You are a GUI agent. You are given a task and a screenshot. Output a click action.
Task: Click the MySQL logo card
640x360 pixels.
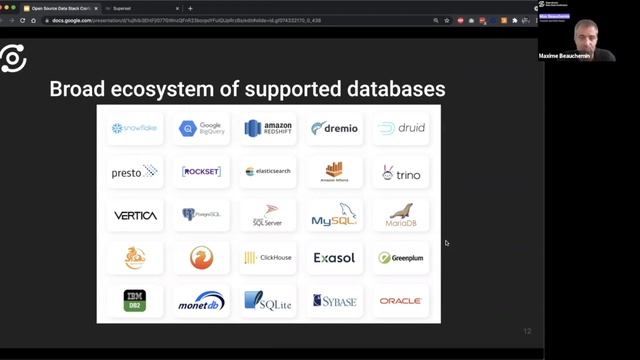pyautogui.click(x=334, y=215)
